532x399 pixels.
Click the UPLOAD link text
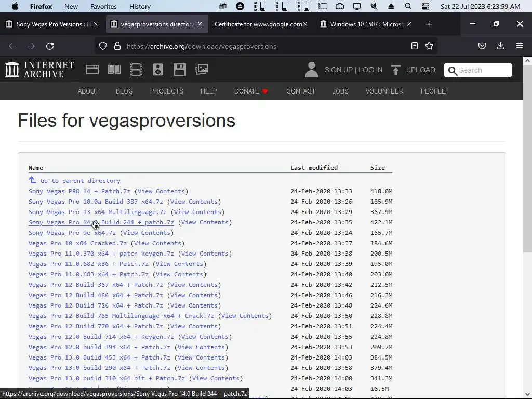[420, 70]
